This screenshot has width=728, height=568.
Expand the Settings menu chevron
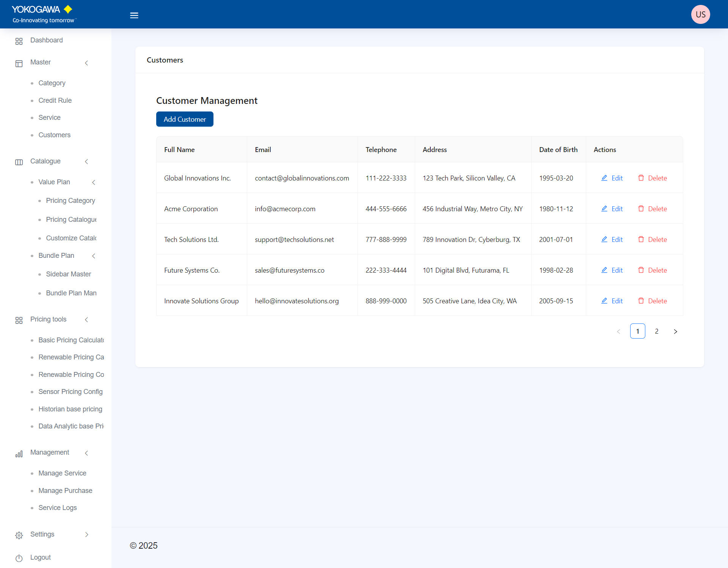coord(86,535)
